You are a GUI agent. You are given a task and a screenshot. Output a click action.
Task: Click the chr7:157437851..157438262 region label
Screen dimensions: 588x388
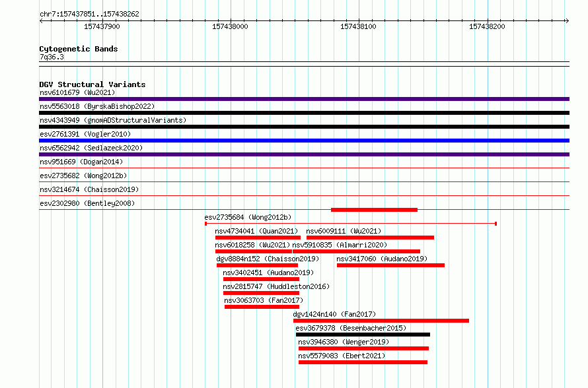89,15
